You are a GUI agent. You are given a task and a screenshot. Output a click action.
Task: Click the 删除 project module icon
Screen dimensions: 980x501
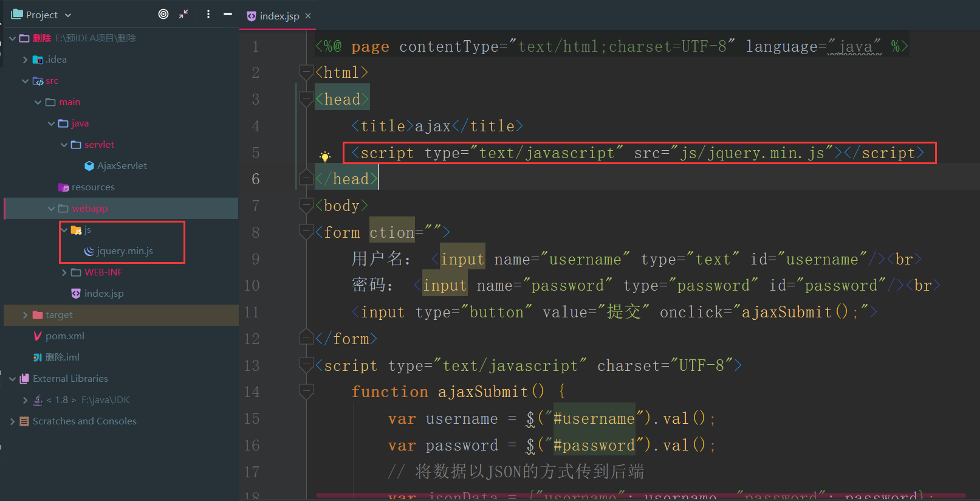(24, 38)
